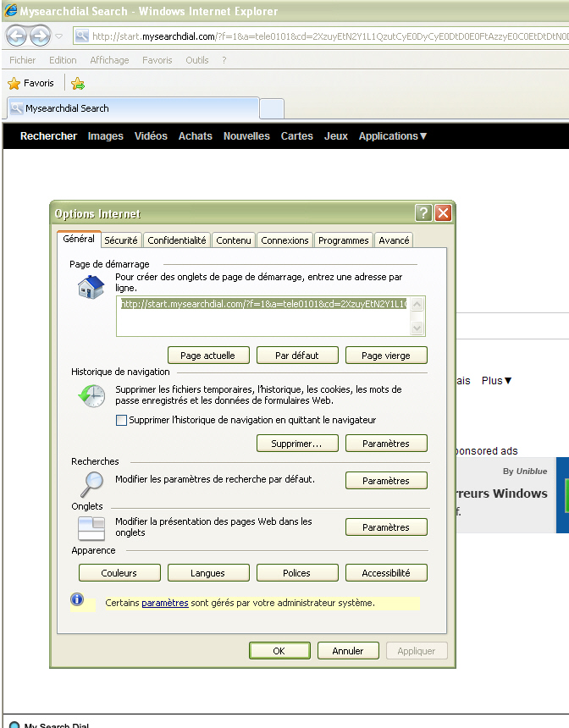Click the help question mark button in dialog
Viewport: 569px width, 728px height.
(x=423, y=213)
